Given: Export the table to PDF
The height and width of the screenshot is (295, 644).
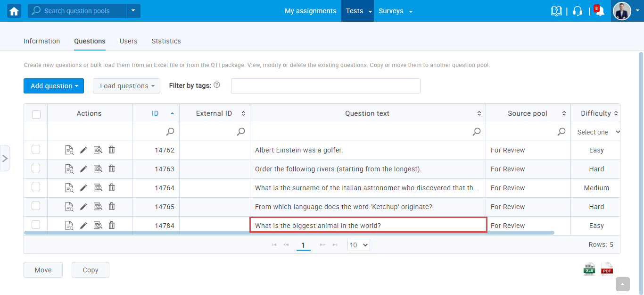Looking at the screenshot, I should pyautogui.click(x=607, y=269).
